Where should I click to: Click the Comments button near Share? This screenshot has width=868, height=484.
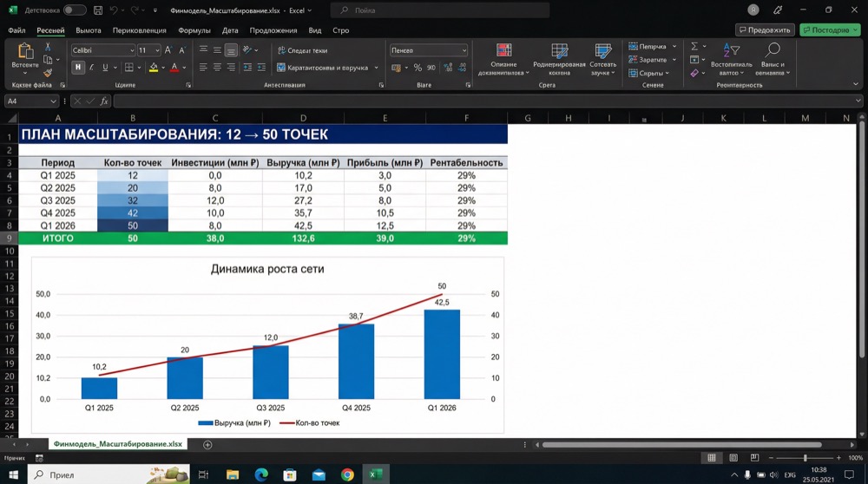tap(765, 29)
